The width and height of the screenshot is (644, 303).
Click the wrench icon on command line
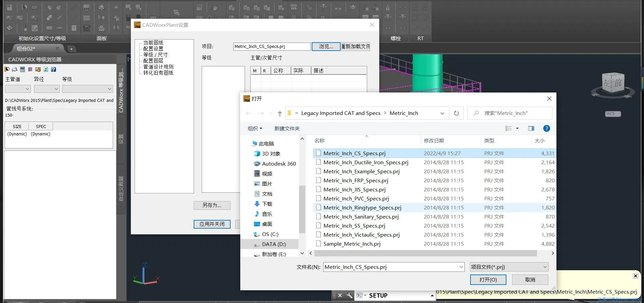349,295
